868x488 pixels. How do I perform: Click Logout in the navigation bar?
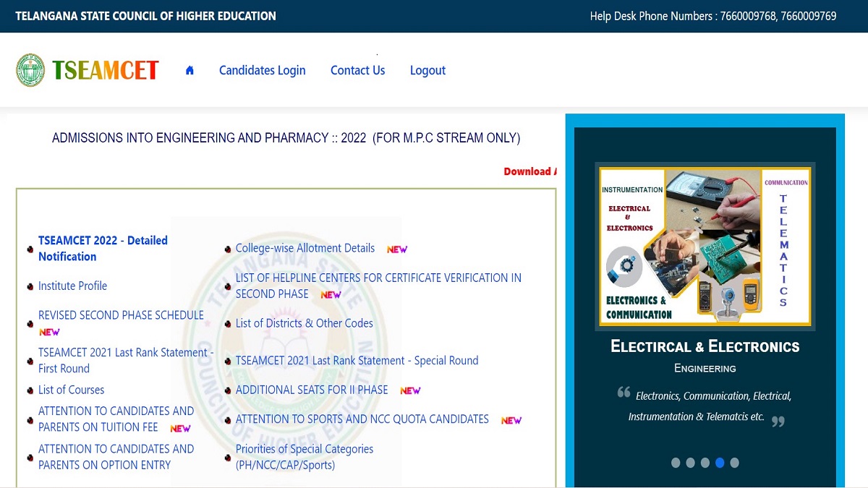click(x=427, y=70)
